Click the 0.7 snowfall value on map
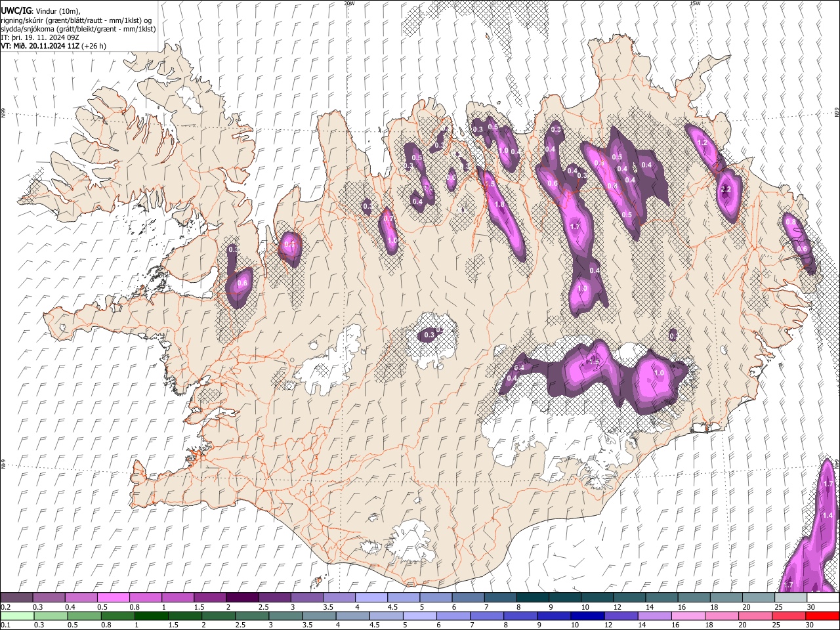The width and height of the screenshot is (840, 630). point(388,219)
